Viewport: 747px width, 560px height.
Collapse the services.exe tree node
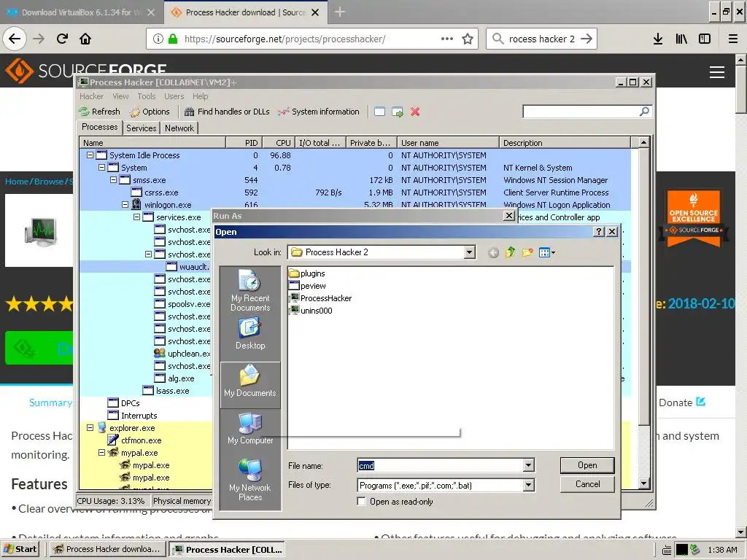click(x=136, y=217)
